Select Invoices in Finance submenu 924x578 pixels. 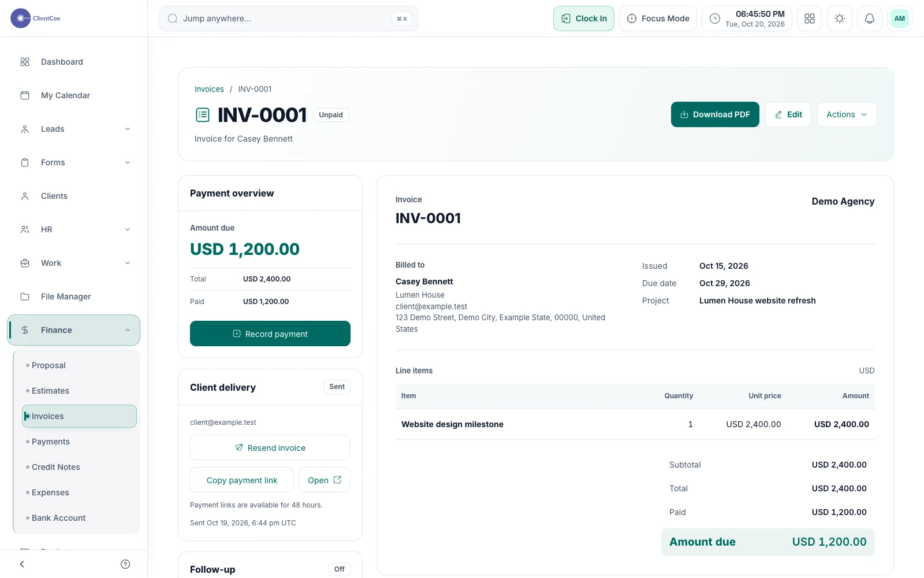point(79,416)
